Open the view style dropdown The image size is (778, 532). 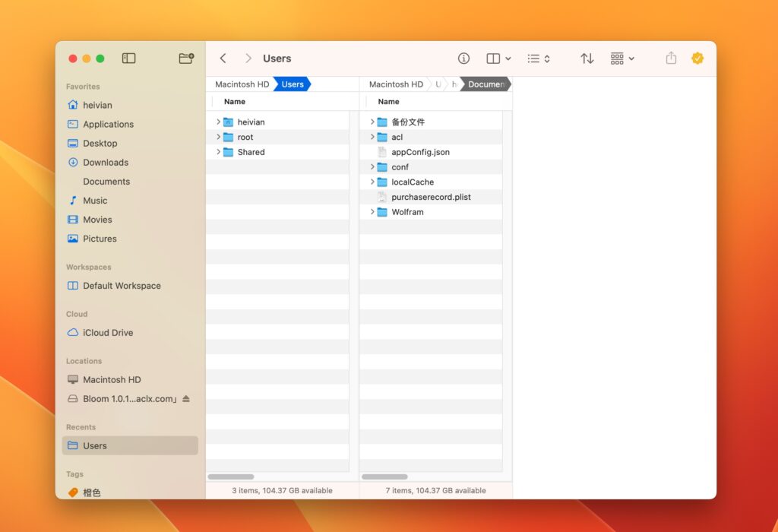tap(498, 58)
